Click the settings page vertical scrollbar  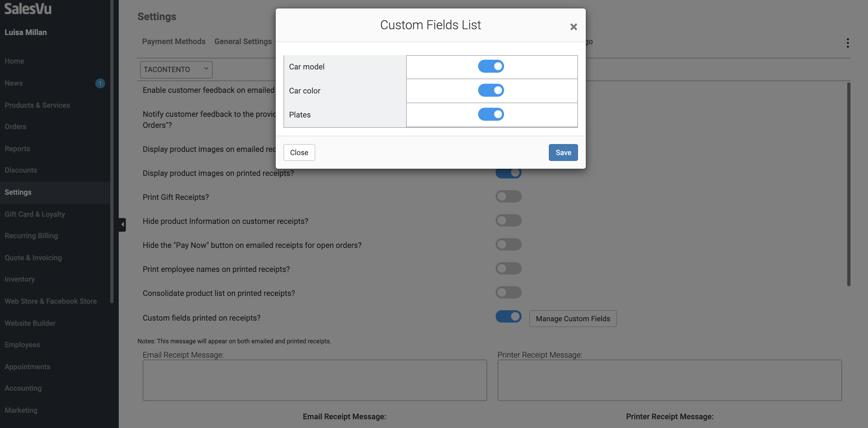848,184
